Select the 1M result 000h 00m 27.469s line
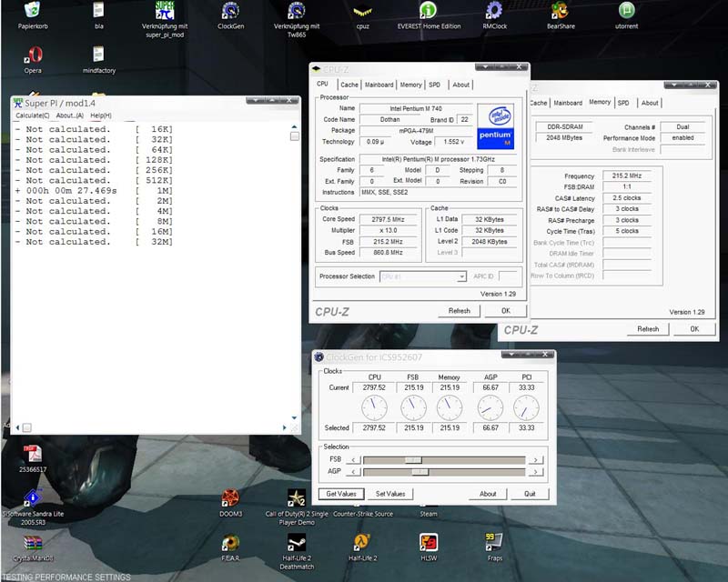The image size is (728, 582). (x=94, y=191)
